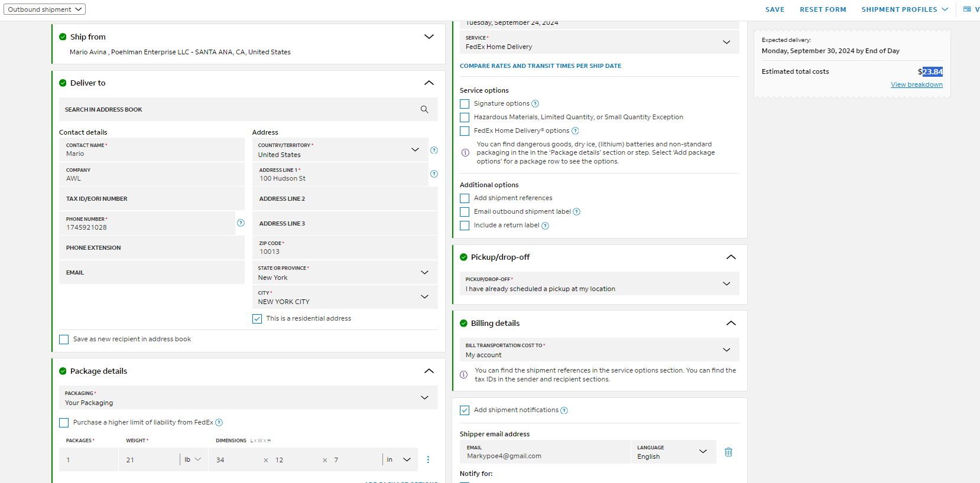Viewport: 980px width, 483px height.
Task: Open FedEx Home Delivery options help icon
Action: click(575, 131)
